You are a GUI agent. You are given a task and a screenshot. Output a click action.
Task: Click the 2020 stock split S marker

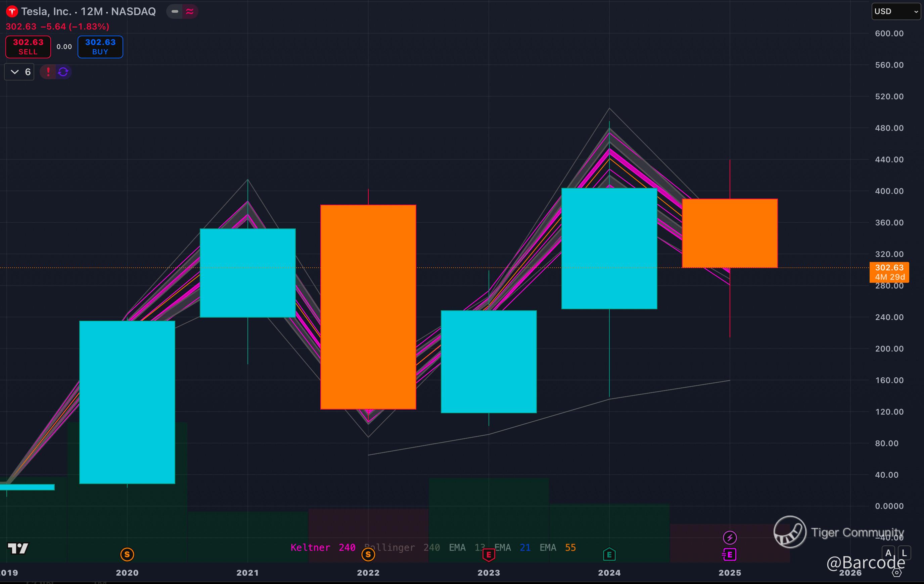pos(127,554)
